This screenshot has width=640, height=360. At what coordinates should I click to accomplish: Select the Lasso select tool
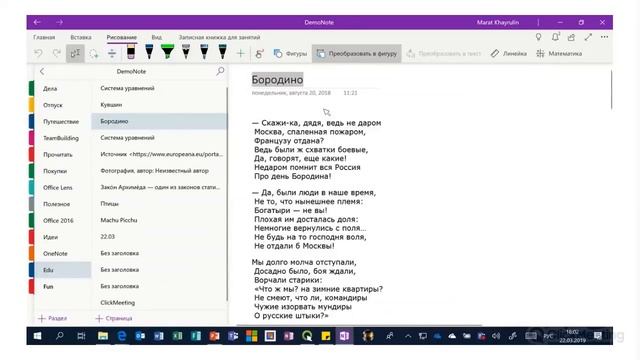tap(94, 53)
